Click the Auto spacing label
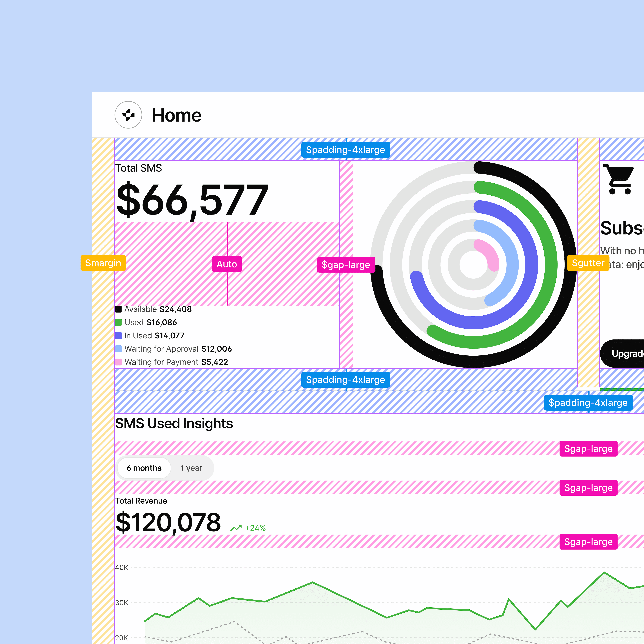The width and height of the screenshot is (644, 644). tap(227, 264)
